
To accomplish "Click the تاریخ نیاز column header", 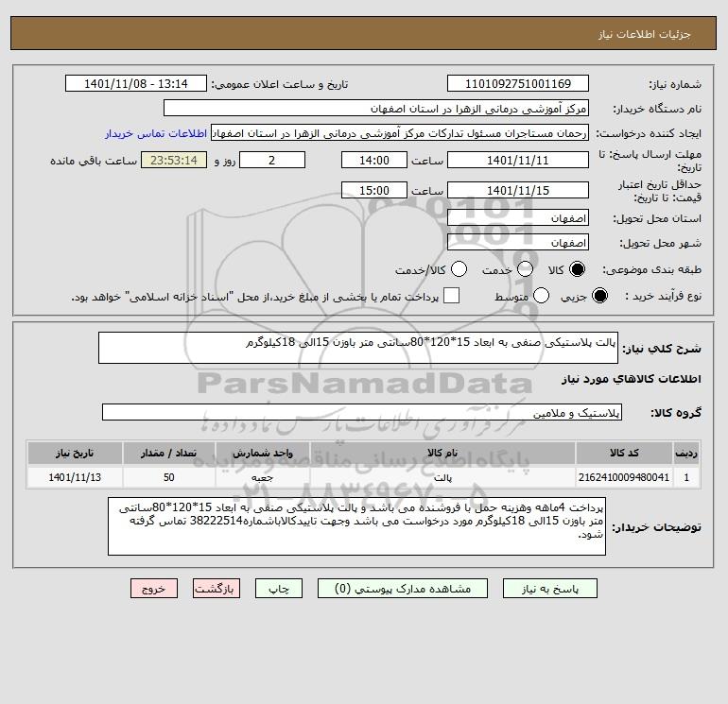I will click(x=75, y=453).
